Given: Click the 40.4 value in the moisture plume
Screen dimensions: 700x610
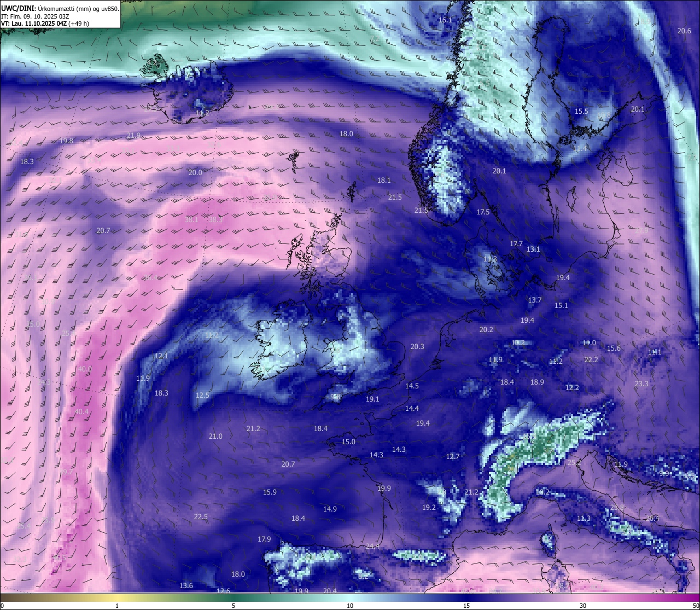Looking at the screenshot, I should point(81,412).
